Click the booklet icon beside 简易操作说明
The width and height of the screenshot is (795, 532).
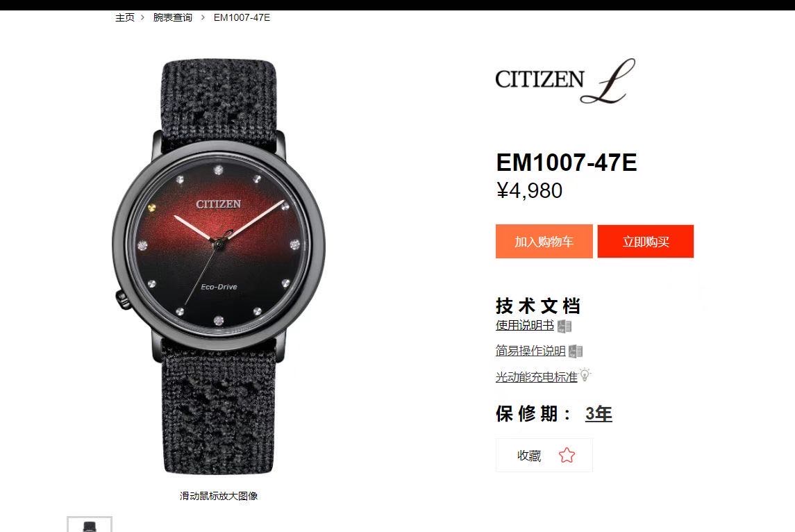pyautogui.click(x=576, y=351)
